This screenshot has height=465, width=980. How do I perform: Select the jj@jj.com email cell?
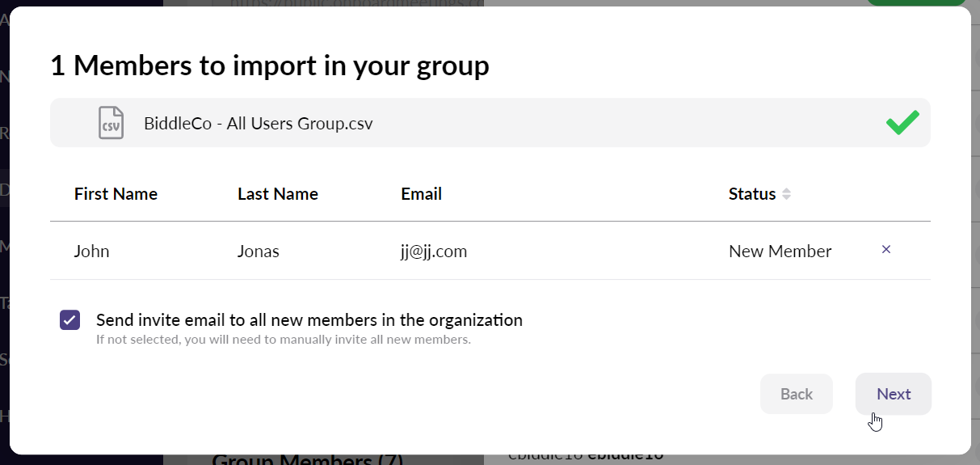click(x=433, y=252)
